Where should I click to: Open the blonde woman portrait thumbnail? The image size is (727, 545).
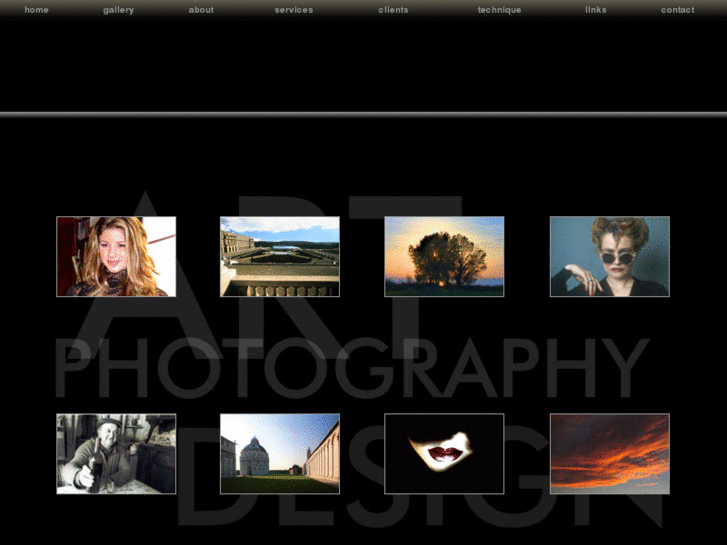click(x=116, y=257)
